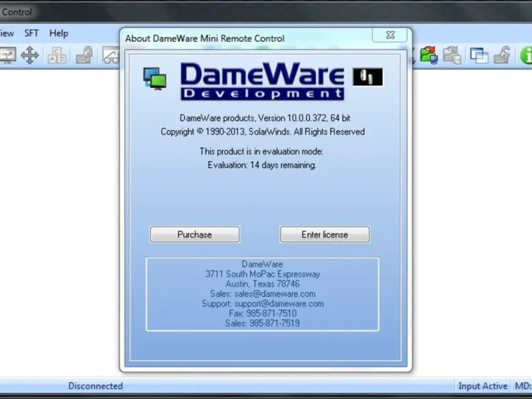Open the View menu

(x=7, y=33)
